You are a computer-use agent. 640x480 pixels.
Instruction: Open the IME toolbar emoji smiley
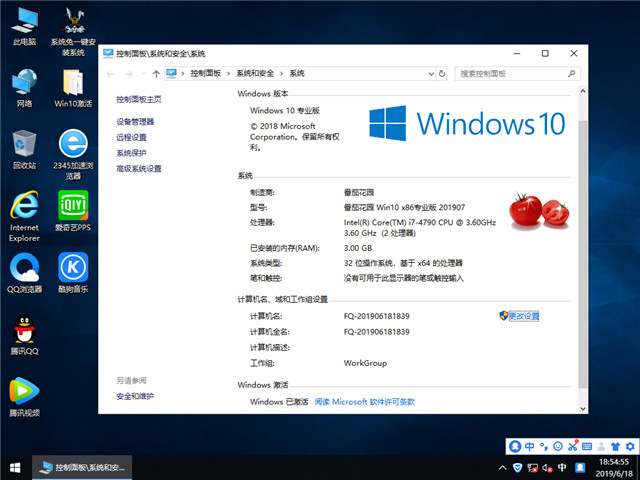(558, 446)
